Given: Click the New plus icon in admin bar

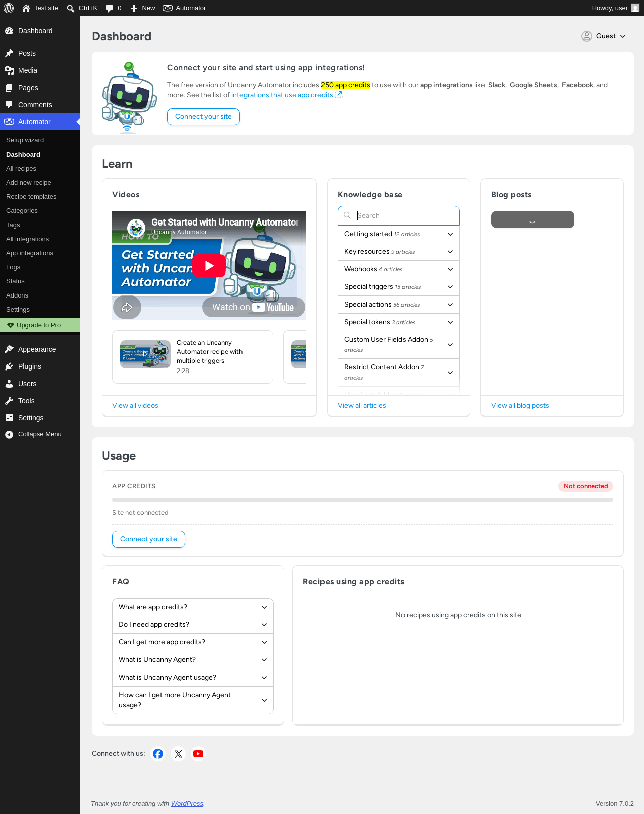Looking at the screenshot, I should click(x=134, y=8).
